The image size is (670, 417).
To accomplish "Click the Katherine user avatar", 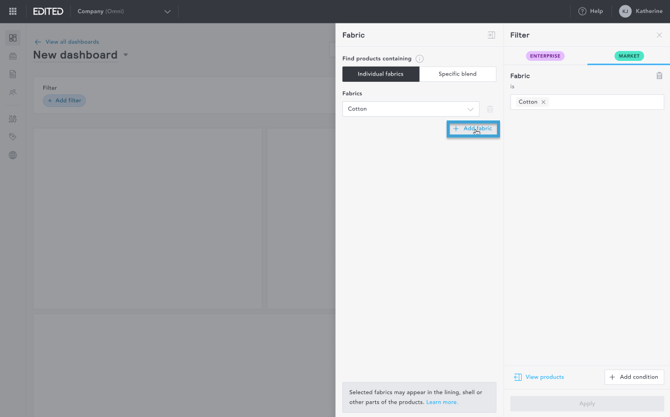I will coord(625,11).
